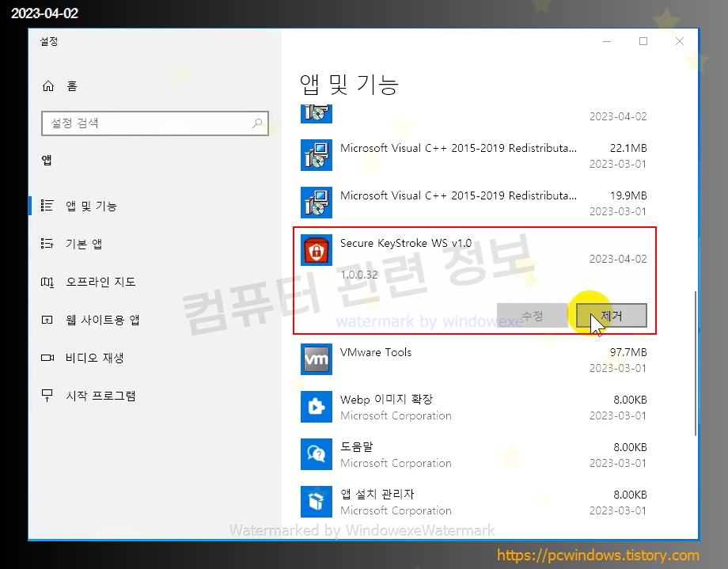Click the 기본 앱 sidebar icon
The width and height of the screenshot is (728, 569).
tap(47, 244)
